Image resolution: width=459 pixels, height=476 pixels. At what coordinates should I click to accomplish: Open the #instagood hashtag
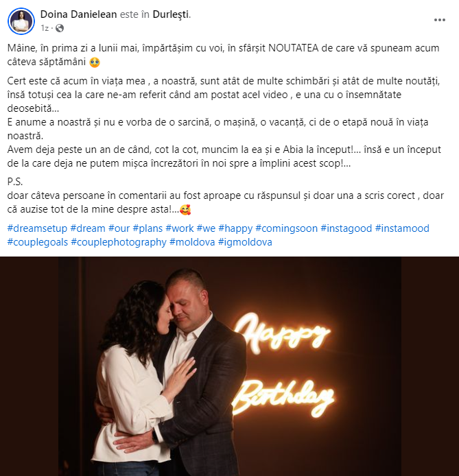(x=346, y=228)
